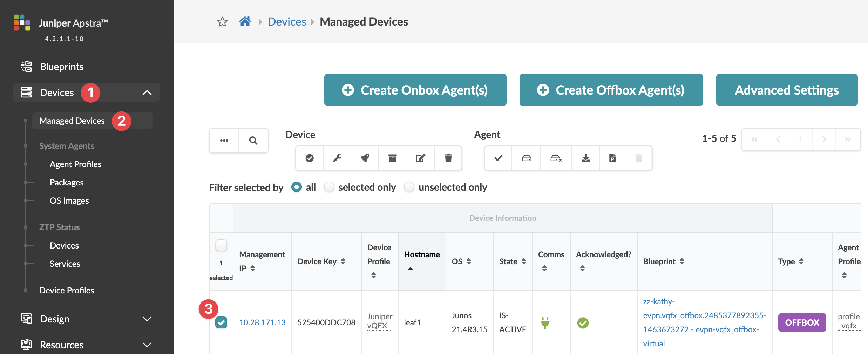Click the favorite star icon in breadcrumb
Screen dimensions: 868x354
222,22
